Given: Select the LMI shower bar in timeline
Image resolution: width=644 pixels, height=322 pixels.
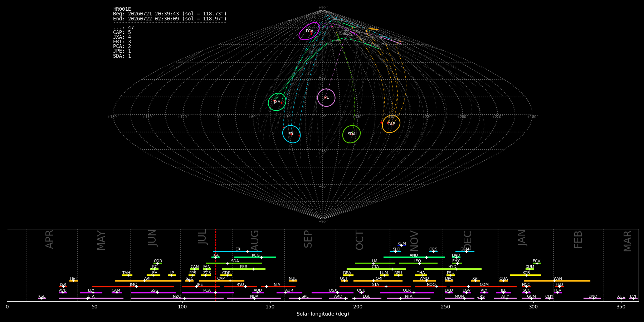Looking at the screenshot, I should click(375, 263).
